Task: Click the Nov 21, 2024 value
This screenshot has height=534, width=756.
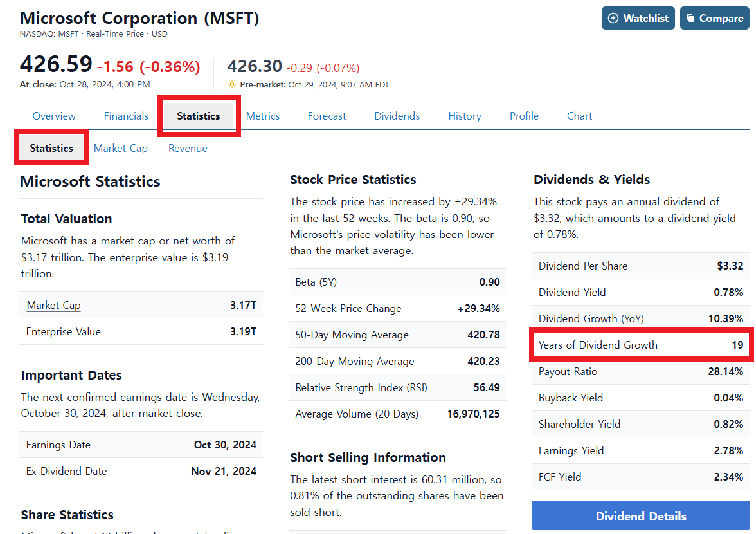Action: click(224, 472)
